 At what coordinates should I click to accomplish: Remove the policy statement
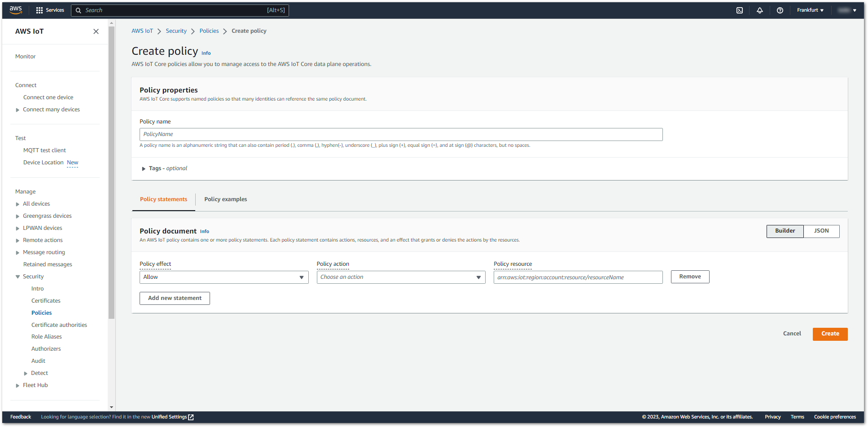pyautogui.click(x=690, y=277)
